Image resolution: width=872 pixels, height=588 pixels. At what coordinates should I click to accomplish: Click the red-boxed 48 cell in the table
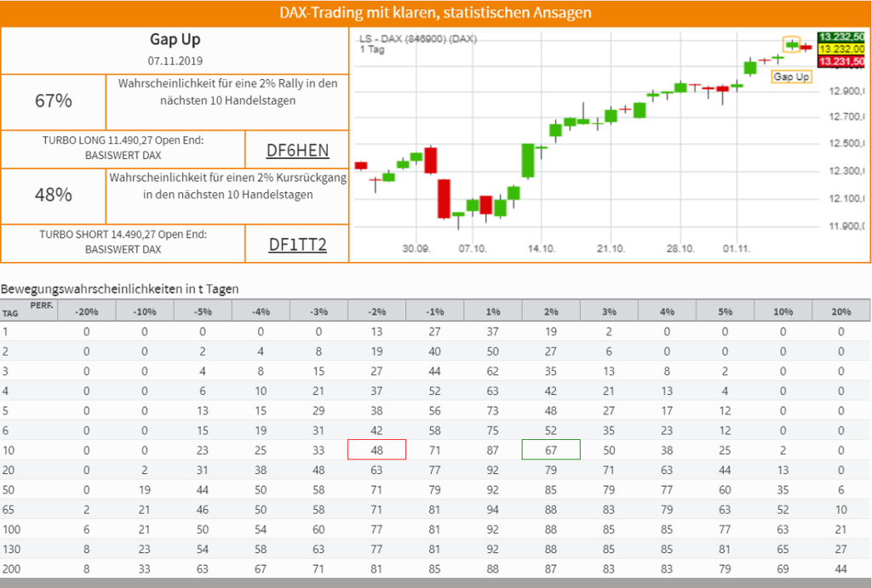[376, 449]
